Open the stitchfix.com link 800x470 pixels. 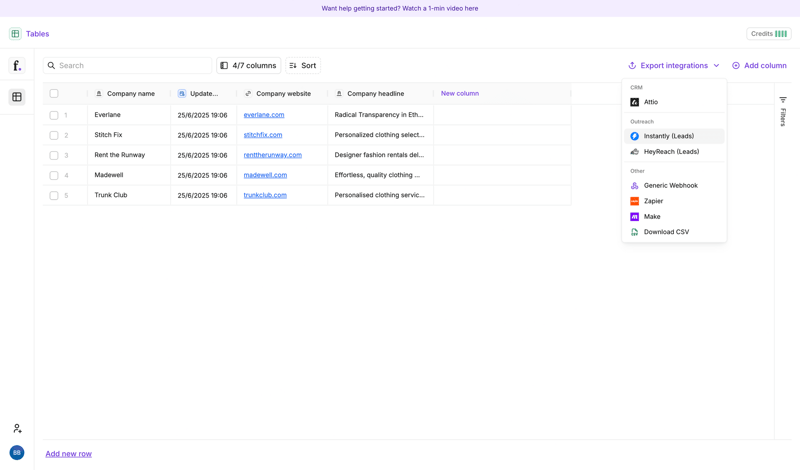pos(263,135)
